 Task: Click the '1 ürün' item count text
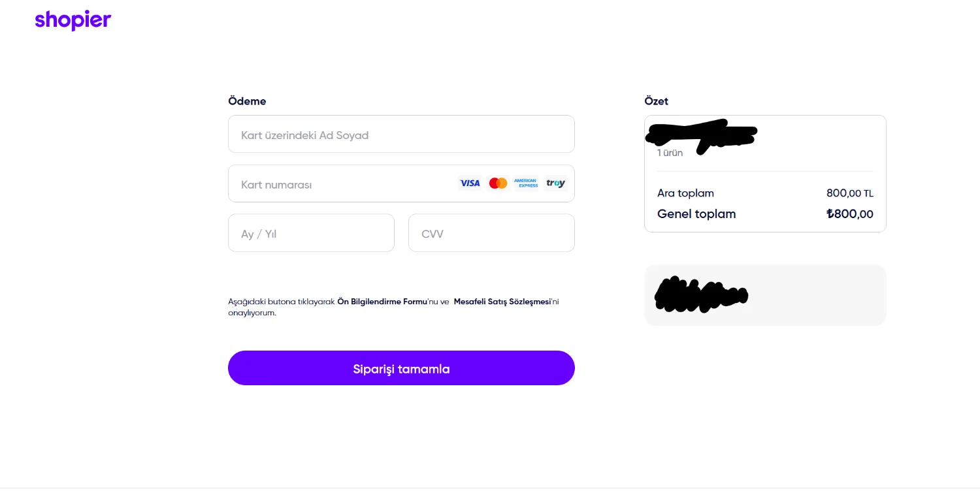coord(670,153)
